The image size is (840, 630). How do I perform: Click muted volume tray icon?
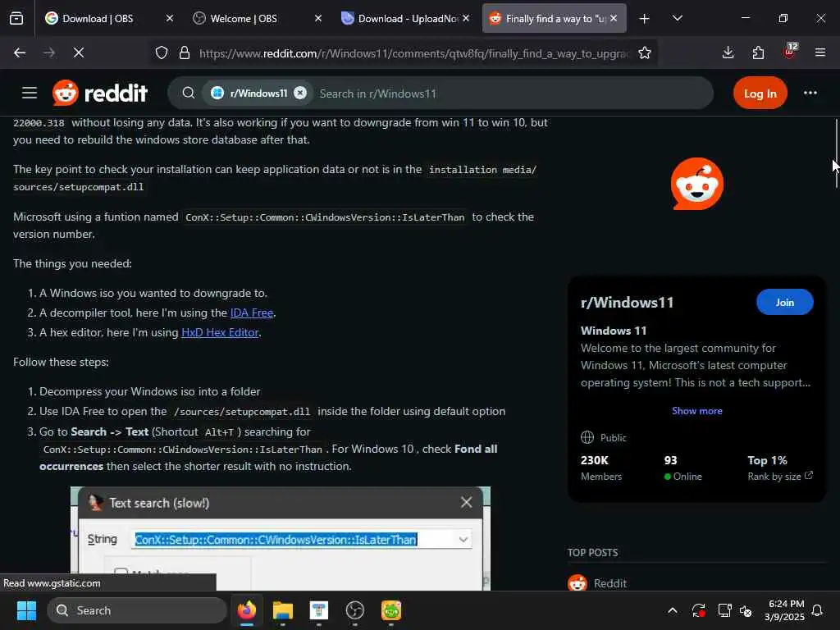(746, 610)
